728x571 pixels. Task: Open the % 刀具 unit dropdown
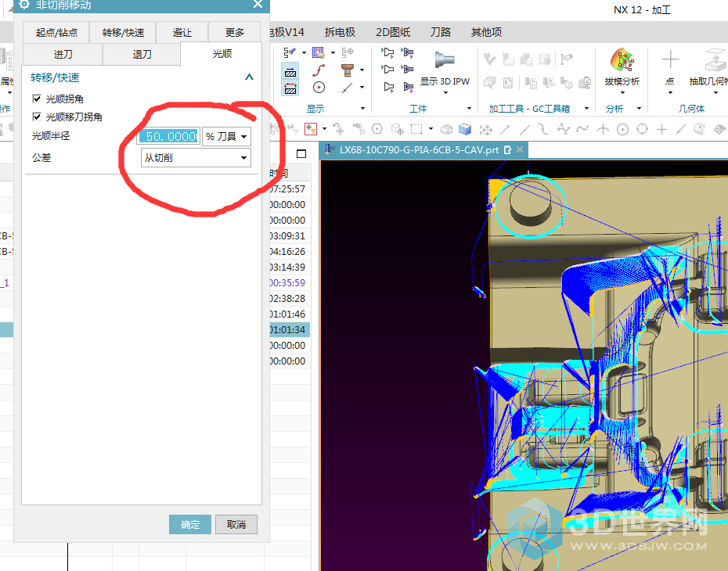pos(226,136)
